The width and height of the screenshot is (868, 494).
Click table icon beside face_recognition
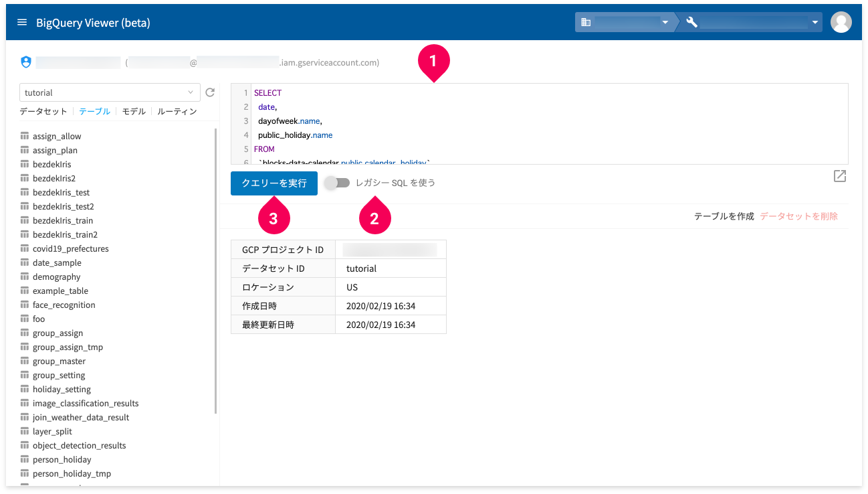(x=25, y=305)
